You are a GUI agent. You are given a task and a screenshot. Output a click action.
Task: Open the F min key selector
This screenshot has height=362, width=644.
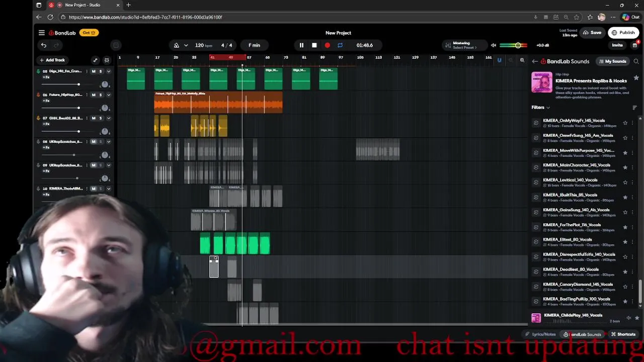[x=254, y=45]
